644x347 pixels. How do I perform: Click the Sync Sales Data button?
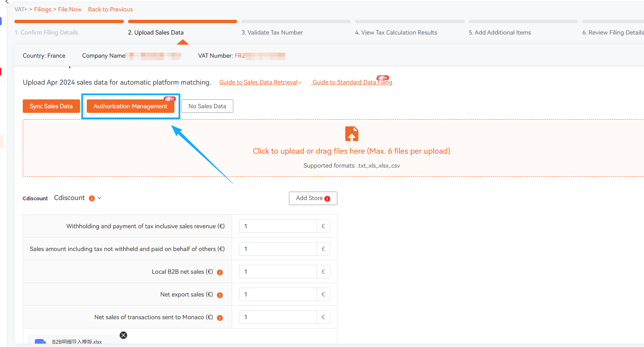coord(51,106)
